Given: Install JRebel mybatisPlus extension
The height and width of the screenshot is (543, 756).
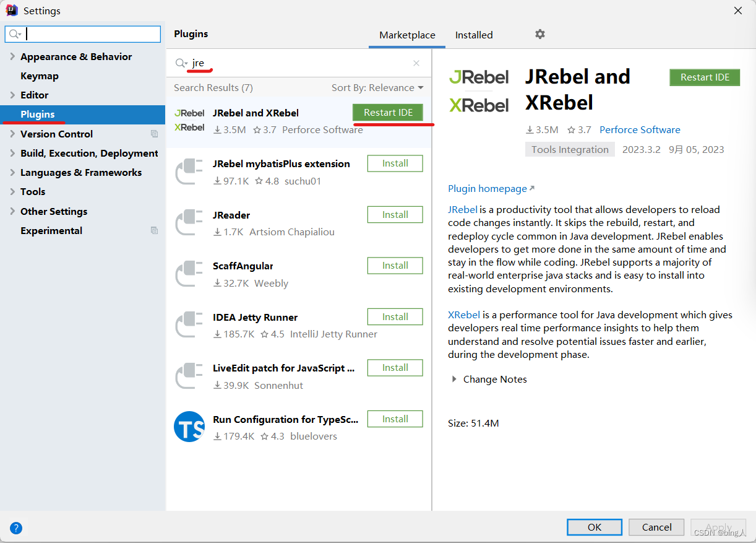Looking at the screenshot, I should (x=395, y=163).
